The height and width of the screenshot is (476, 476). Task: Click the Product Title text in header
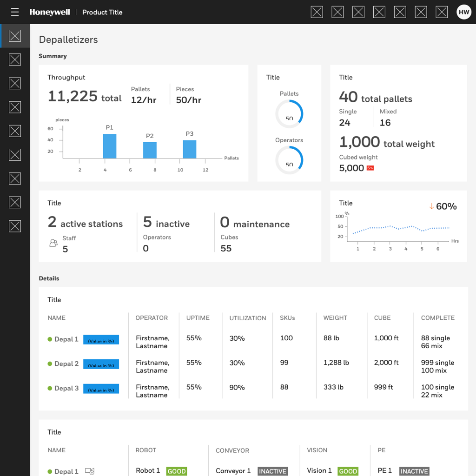pyautogui.click(x=102, y=12)
